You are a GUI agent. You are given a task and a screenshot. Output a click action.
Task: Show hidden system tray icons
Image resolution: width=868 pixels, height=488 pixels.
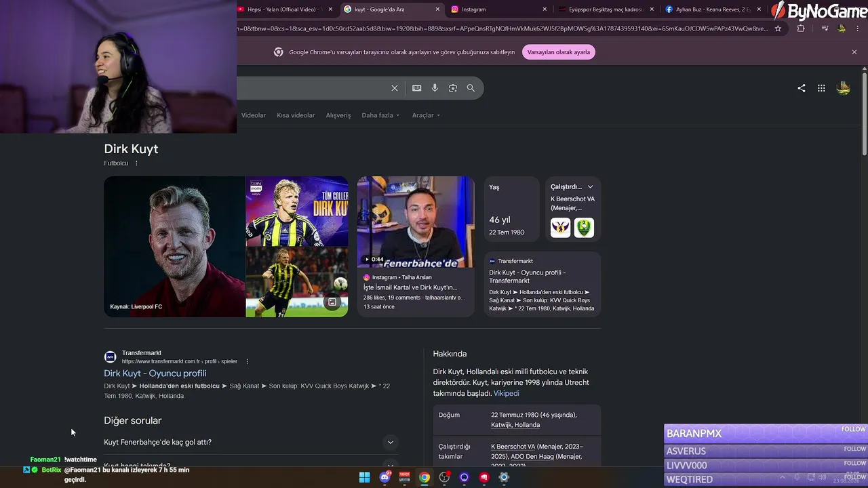[782, 477]
